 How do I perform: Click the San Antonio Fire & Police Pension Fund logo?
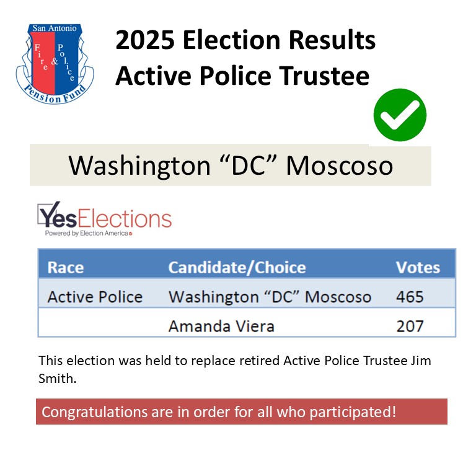55,64
